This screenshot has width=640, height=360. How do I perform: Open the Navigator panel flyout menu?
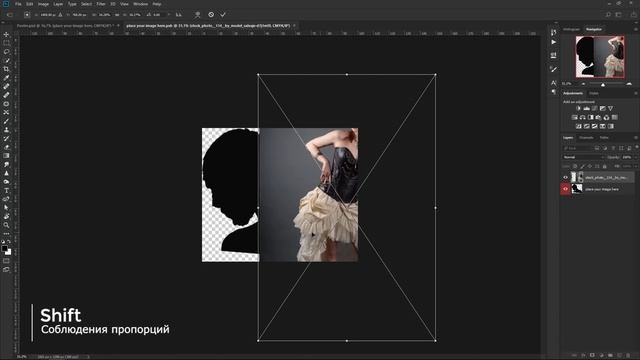tap(636, 29)
